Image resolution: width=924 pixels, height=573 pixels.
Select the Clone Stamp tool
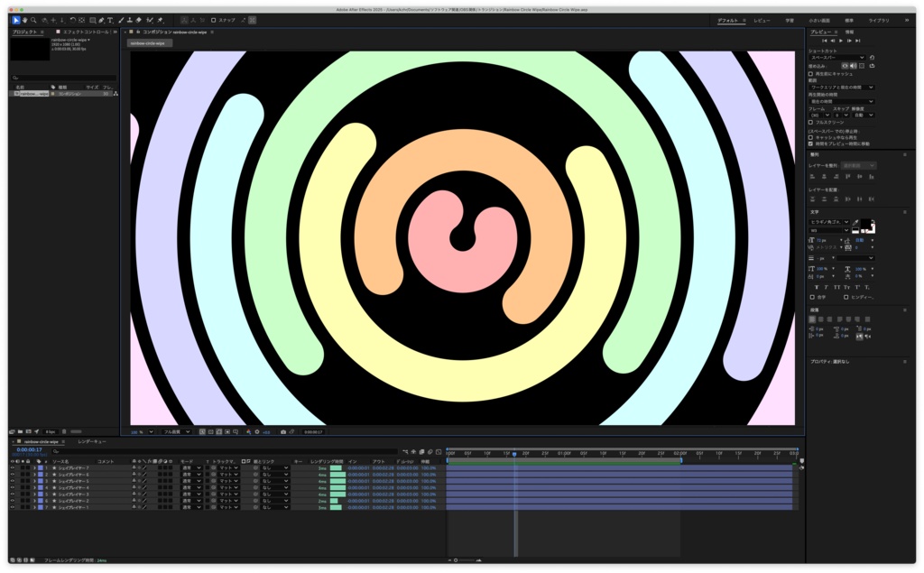click(x=130, y=20)
